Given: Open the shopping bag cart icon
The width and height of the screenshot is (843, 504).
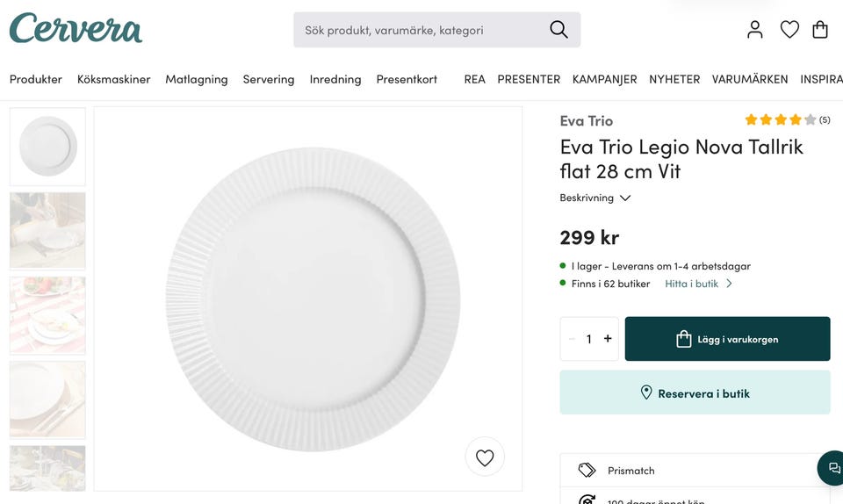Looking at the screenshot, I should (x=820, y=30).
